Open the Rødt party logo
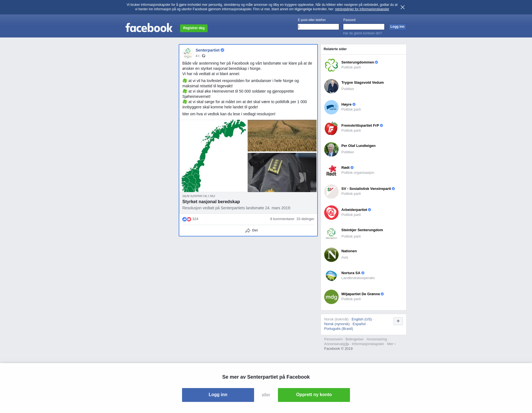 point(331,170)
